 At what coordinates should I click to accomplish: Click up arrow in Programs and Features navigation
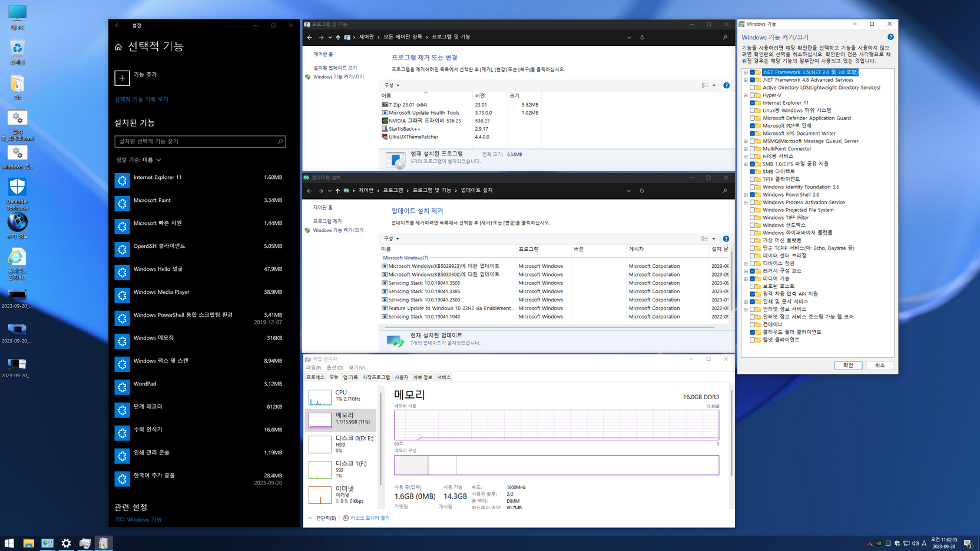[337, 37]
